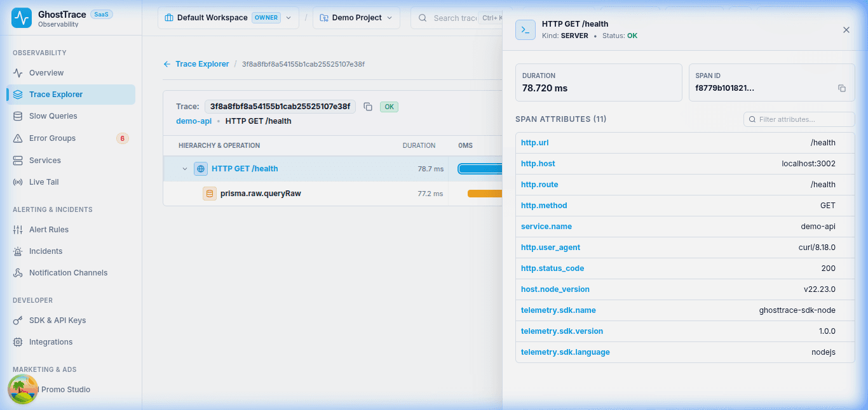Click the blue HTTP GET /health timeline bar

pyautogui.click(x=480, y=169)
